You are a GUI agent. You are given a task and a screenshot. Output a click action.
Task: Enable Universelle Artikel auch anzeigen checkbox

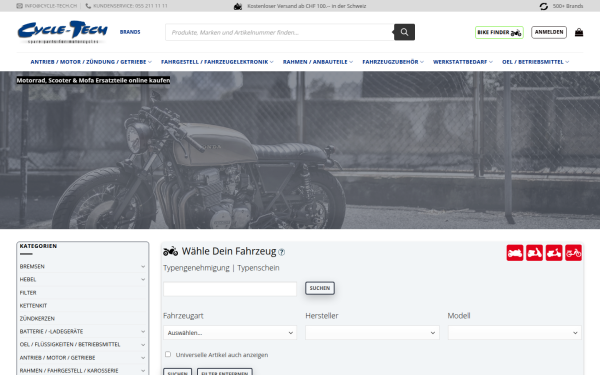(168, 354)
